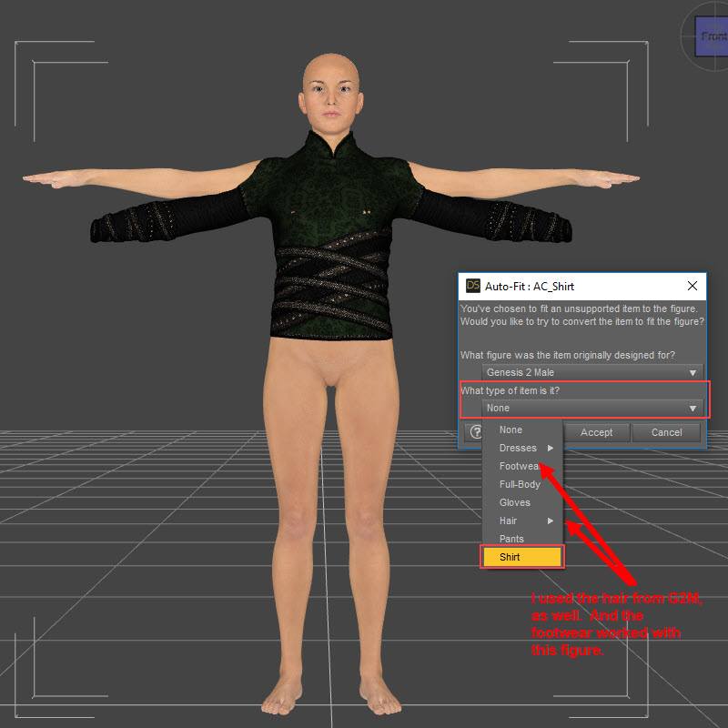The width and height of the screenshot is (728, 728).
Task: Open the Genesis 2 Male figure dropdown
Action: [x=591, y=372]
